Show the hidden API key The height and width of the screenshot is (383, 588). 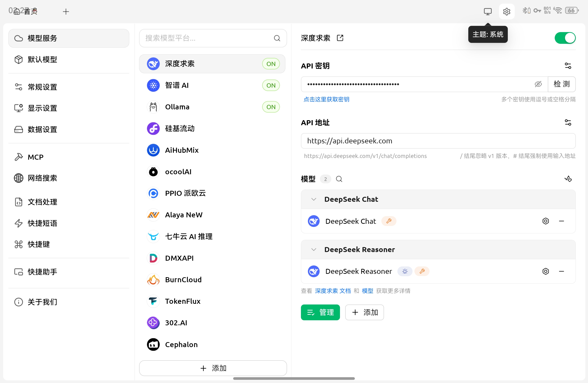(x=538, y=84)
